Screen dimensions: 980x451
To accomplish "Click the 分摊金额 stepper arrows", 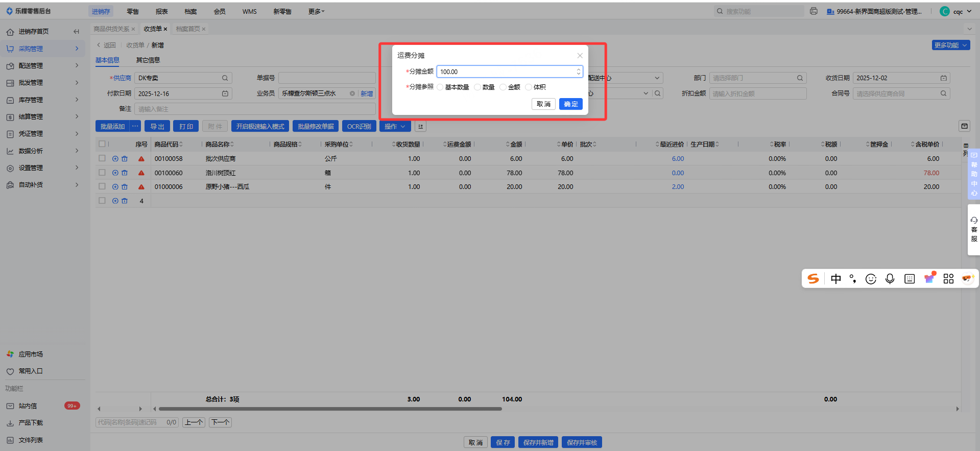I will tap(579, 72).
